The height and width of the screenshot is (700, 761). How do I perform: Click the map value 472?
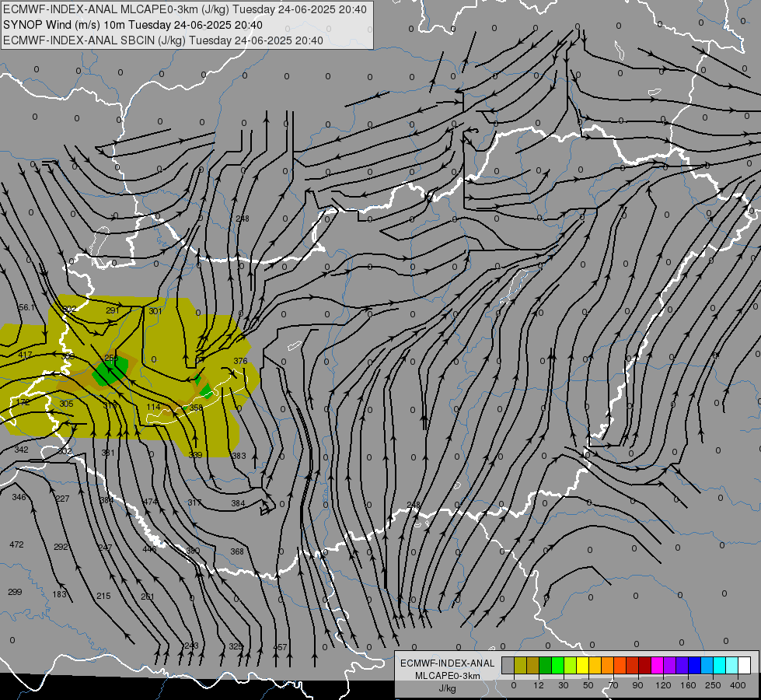pos(16,544)
